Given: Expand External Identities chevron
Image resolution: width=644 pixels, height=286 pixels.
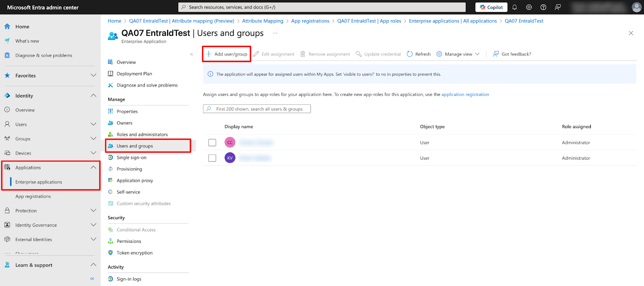Looking at the screenshot, I should point(93,239).
